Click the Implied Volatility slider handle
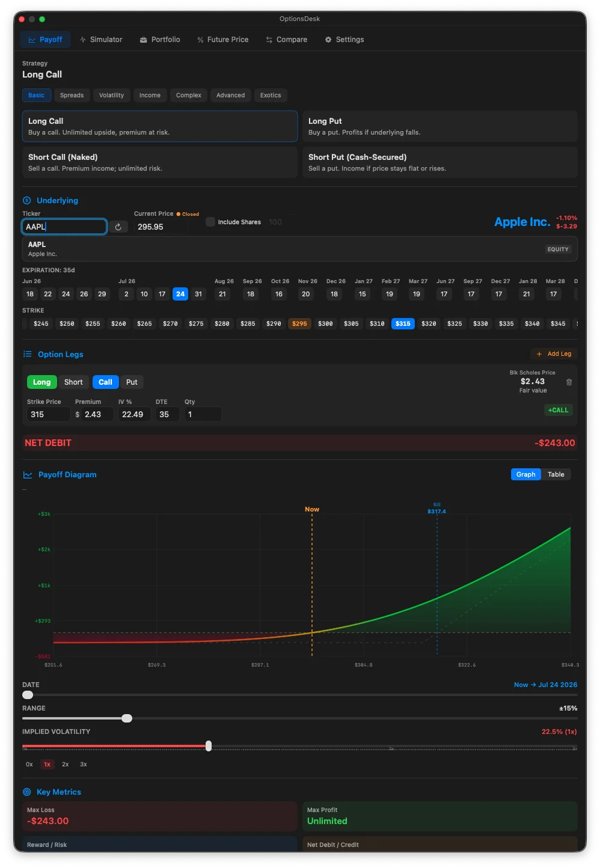Screen dimensions: 600x868 [x=209, y=746]
